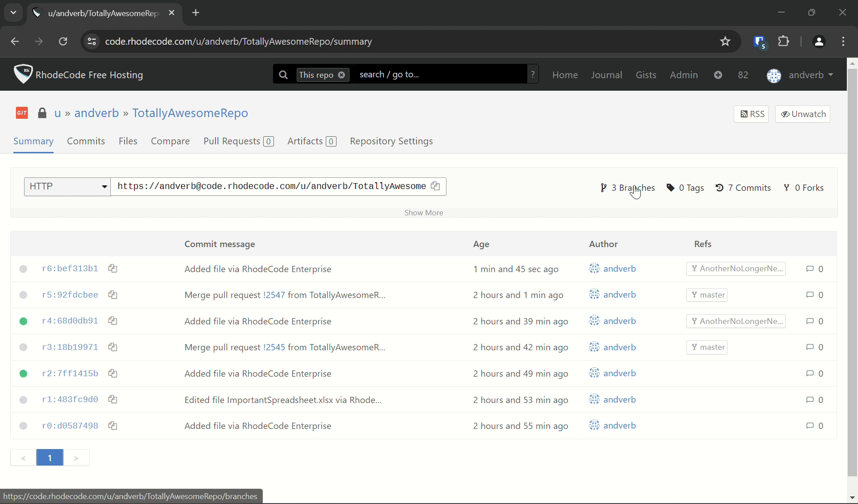Screen dimensions: 858x504
Task: Open pull request !2547 link
Action: tap(274, 295)
